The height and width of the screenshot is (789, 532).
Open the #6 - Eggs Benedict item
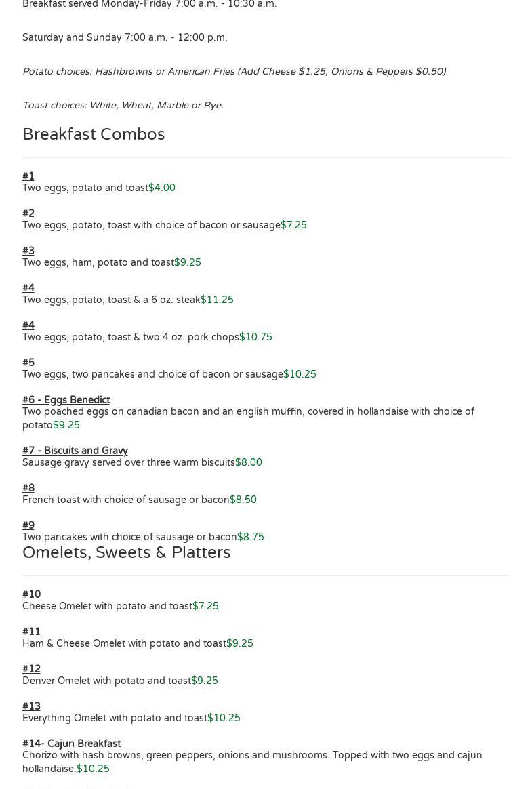pos(66,400)
